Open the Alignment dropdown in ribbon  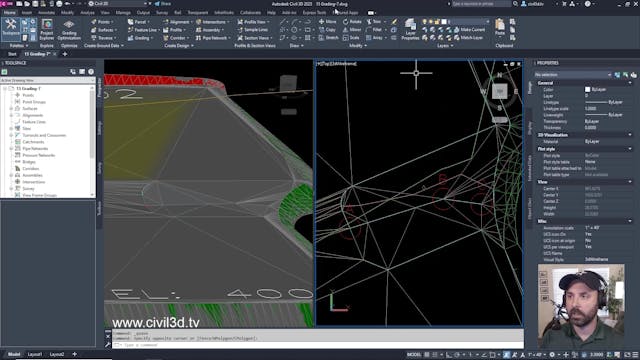point(177,22)
